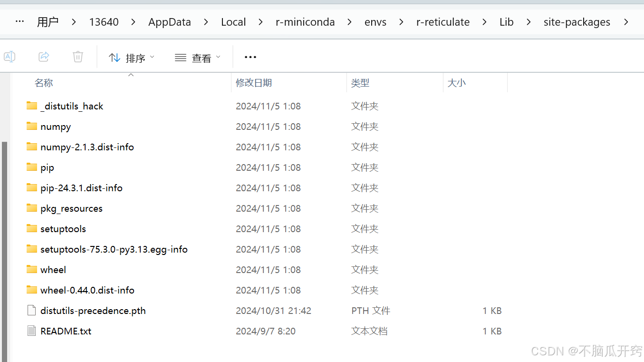
Task: Click the pkg_resources folder icon
Action: (32, 208)
